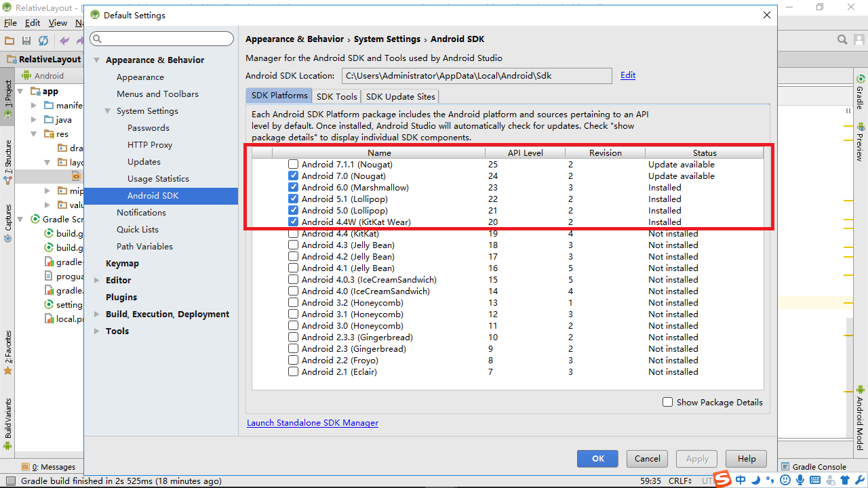Open the View menu
Screen dimensions: 868x488
pos(58,22)
